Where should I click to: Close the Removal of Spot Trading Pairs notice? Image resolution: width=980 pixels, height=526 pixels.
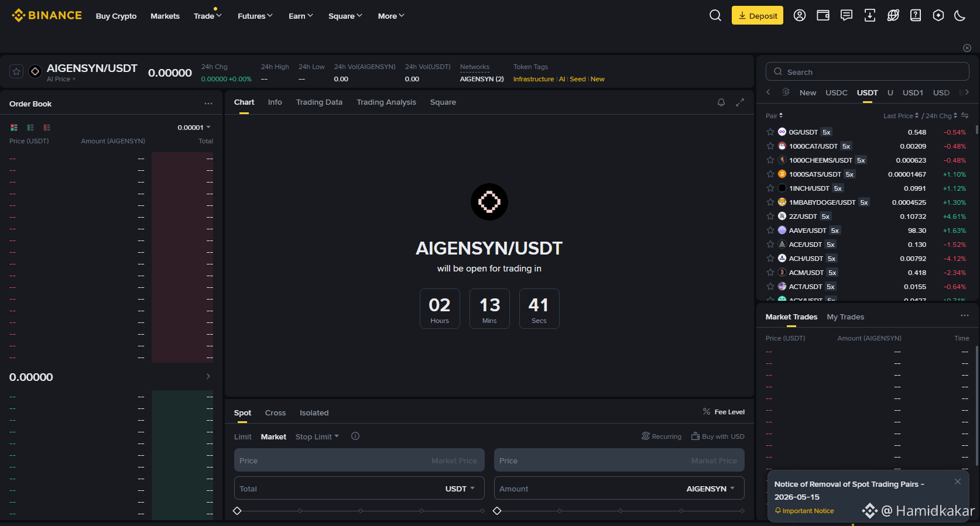tap(958, 482)
